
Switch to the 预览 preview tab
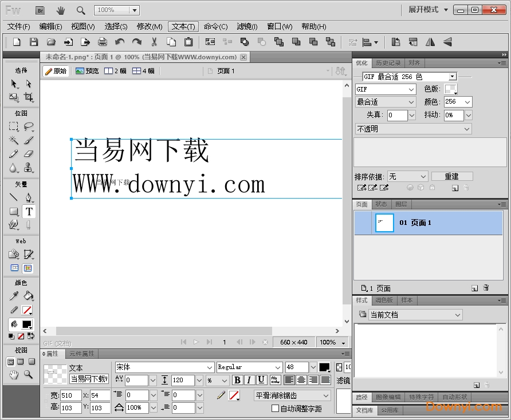coord(87,71)
